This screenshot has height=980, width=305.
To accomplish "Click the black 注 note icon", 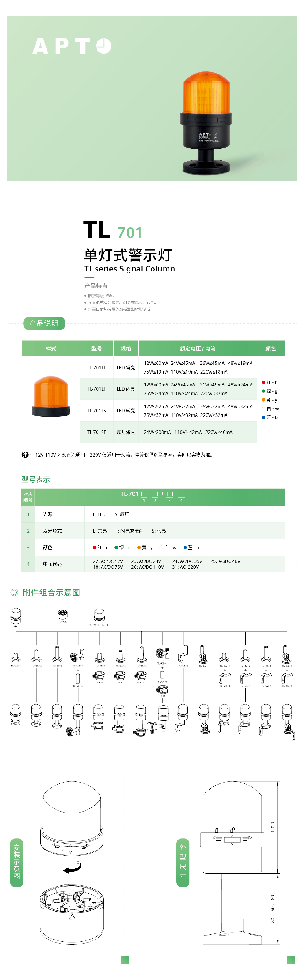I will tap(25, 455).
